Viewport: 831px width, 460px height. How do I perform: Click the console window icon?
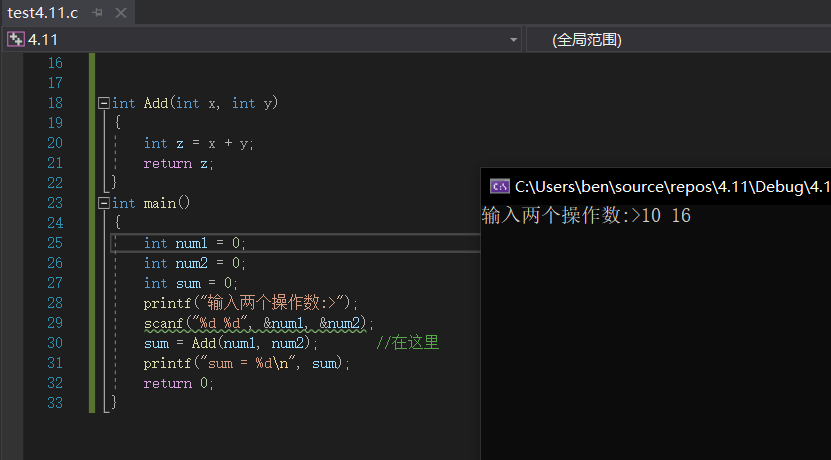click(x=499, y=187)
